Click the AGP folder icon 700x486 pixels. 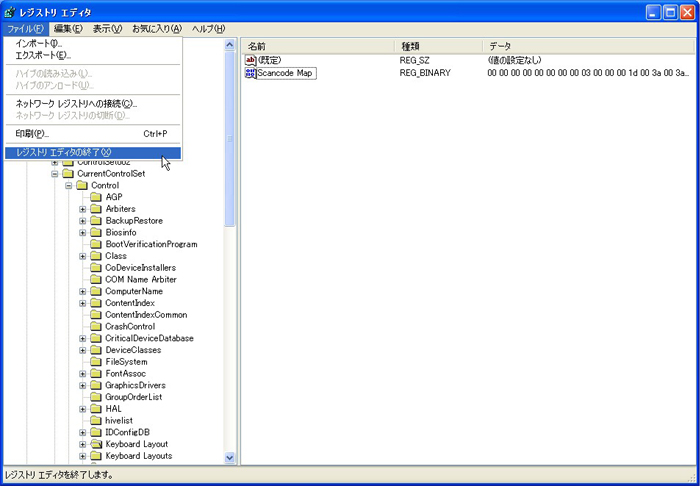point(96,197)
